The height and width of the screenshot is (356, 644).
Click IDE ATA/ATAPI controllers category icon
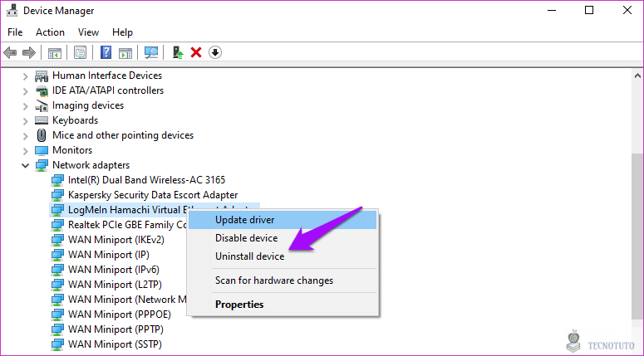42,90
